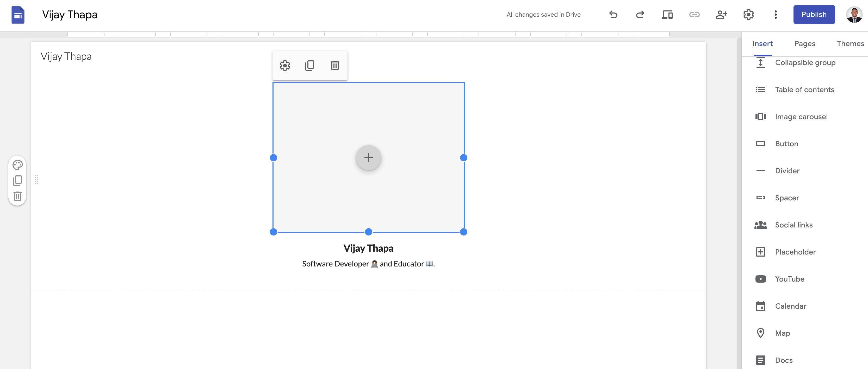Open section background palette
This screenshot has width=868, height=369.
point(17,165)
